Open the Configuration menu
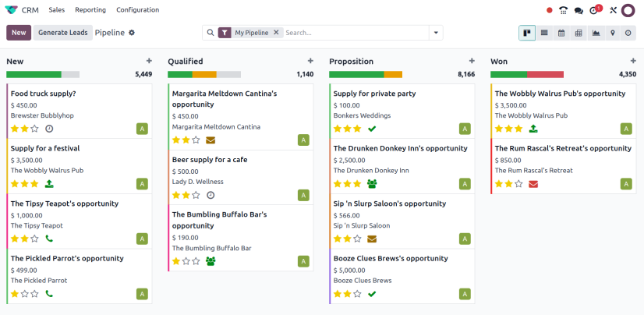The image size is (644, 315). pos(137,10)
